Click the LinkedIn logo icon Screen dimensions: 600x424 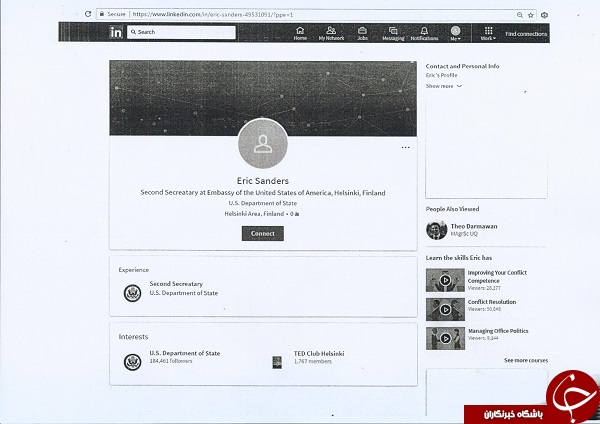pos(116,32)
